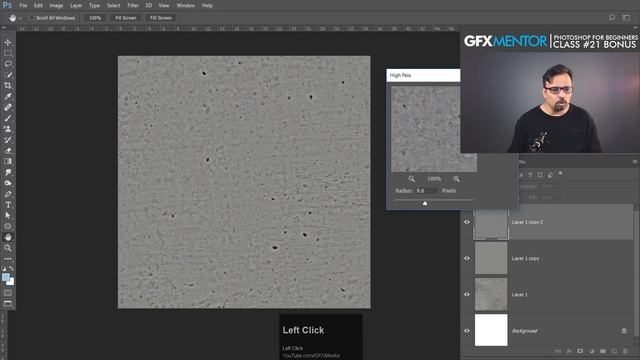Viewport: 640px width, 360px height.
Task: Open the workspace switcher icon
Action: pos(626,18)
